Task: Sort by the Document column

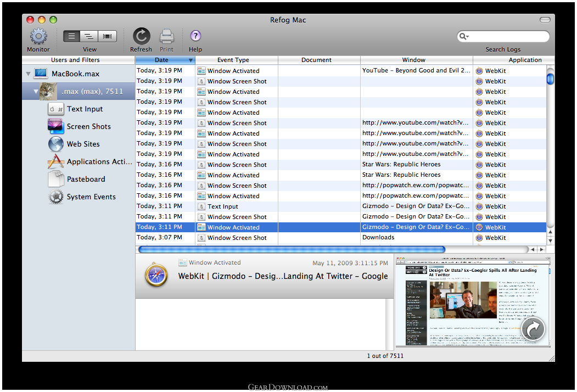Action: pyautogui.click(x=319, y=60)
